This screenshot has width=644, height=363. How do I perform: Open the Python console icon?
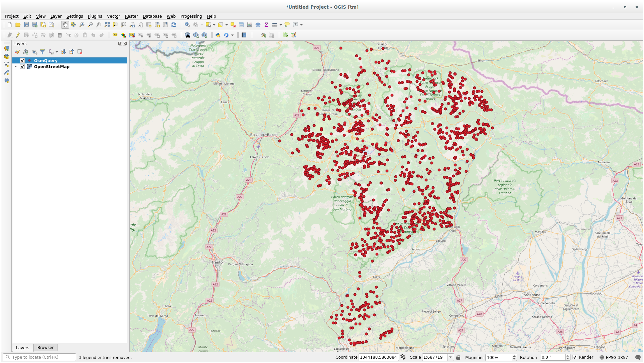point(218,35)
